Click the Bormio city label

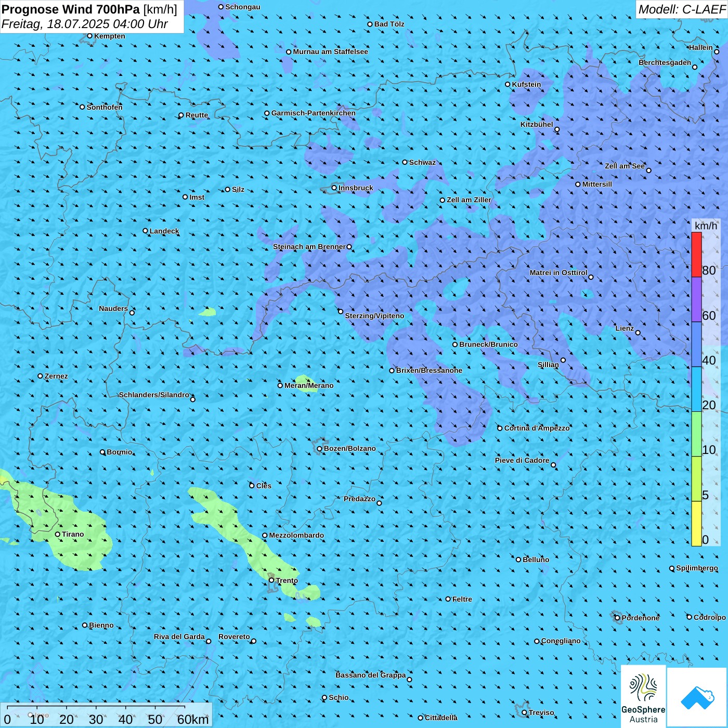(120, 452)
